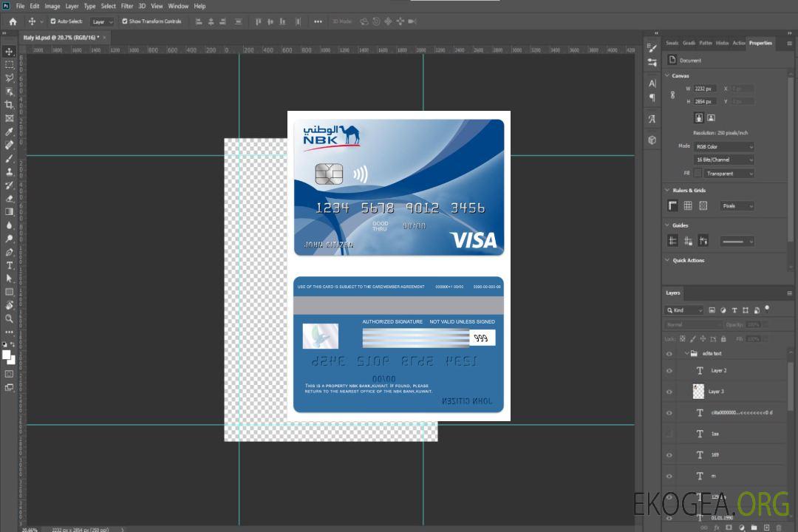Open the Filter menu

coord(127,6)
